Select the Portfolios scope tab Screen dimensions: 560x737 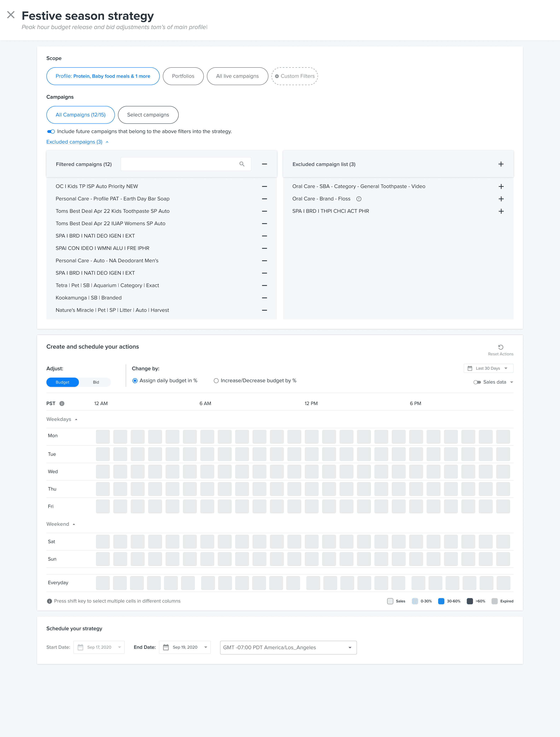point(183,76)
